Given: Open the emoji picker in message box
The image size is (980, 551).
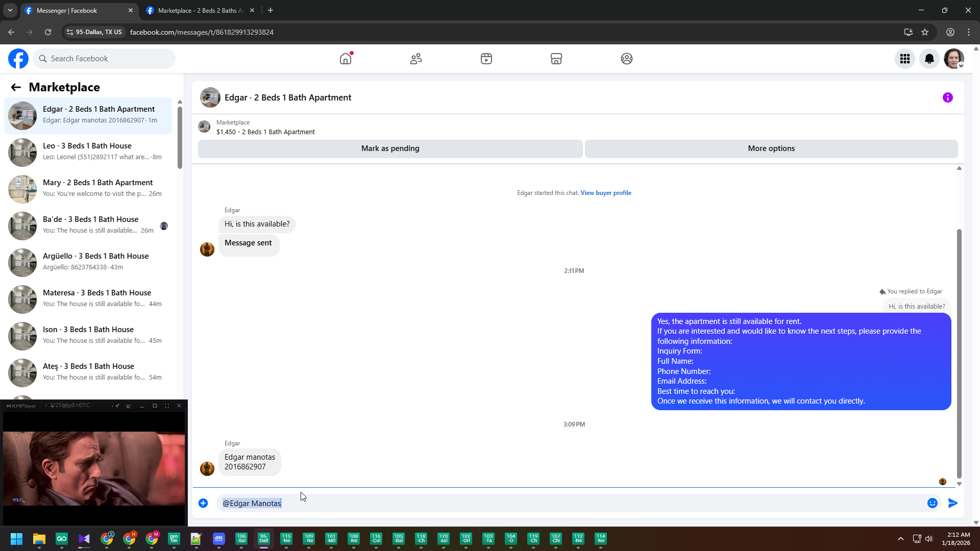Looking at the screenshot, I should (x=932, y=503).
